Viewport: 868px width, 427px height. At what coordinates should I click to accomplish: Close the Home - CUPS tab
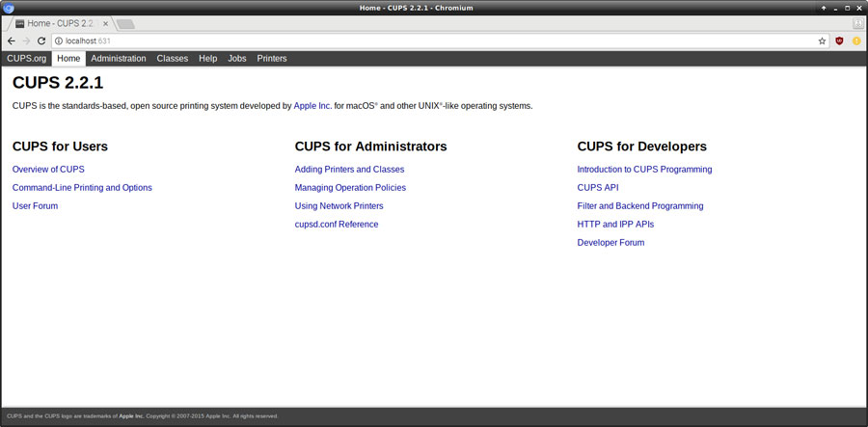(x=105, y=24)
